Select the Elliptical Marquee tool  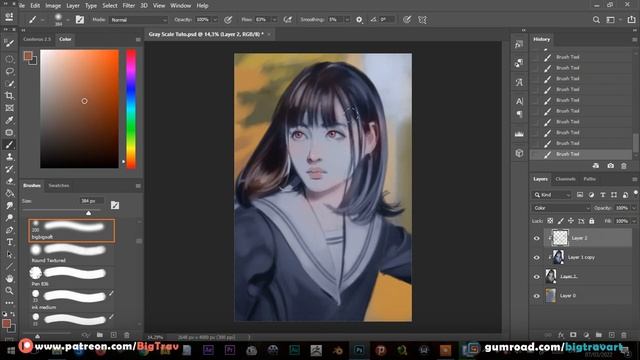[9, 59]
